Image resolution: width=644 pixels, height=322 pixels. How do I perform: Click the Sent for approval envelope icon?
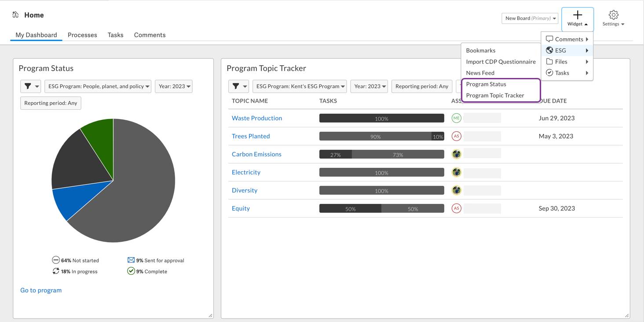(131, 260)
